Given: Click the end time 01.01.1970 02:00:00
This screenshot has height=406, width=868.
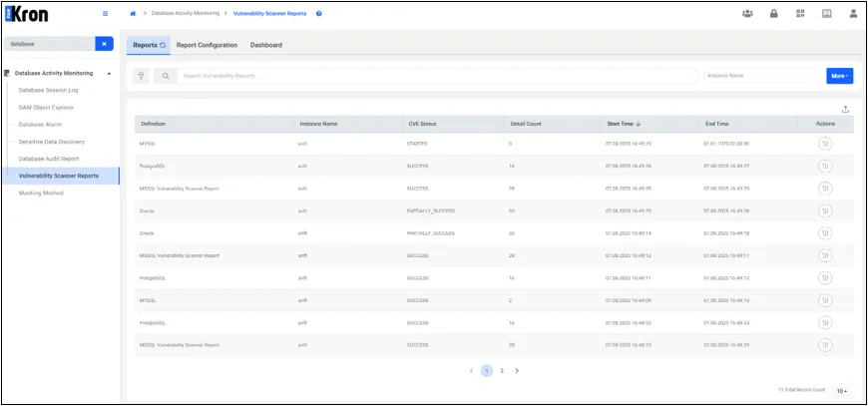Looking at the screenshot, I should (726, 144).
